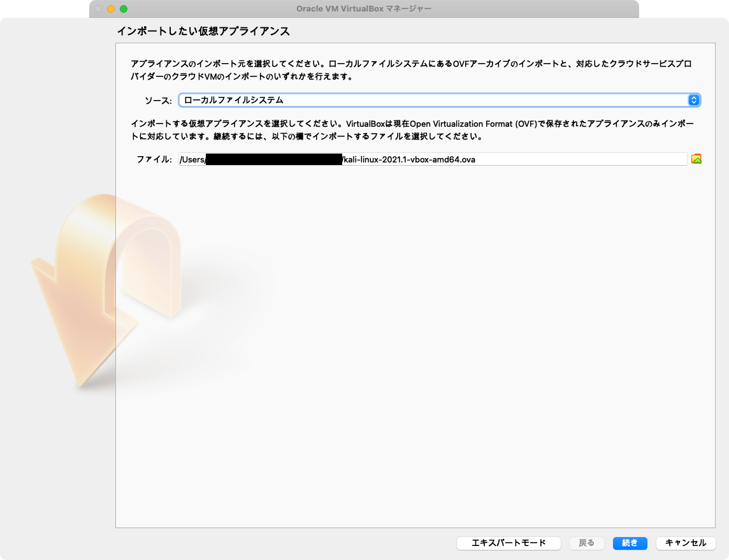
Task: Click the ファイル path input field
Action: [433, 159]
